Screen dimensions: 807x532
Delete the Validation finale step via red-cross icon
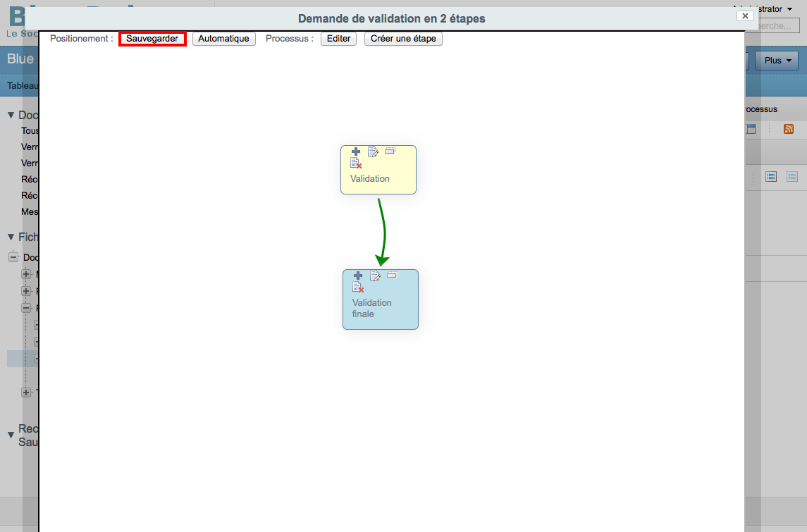pos(358,287)
